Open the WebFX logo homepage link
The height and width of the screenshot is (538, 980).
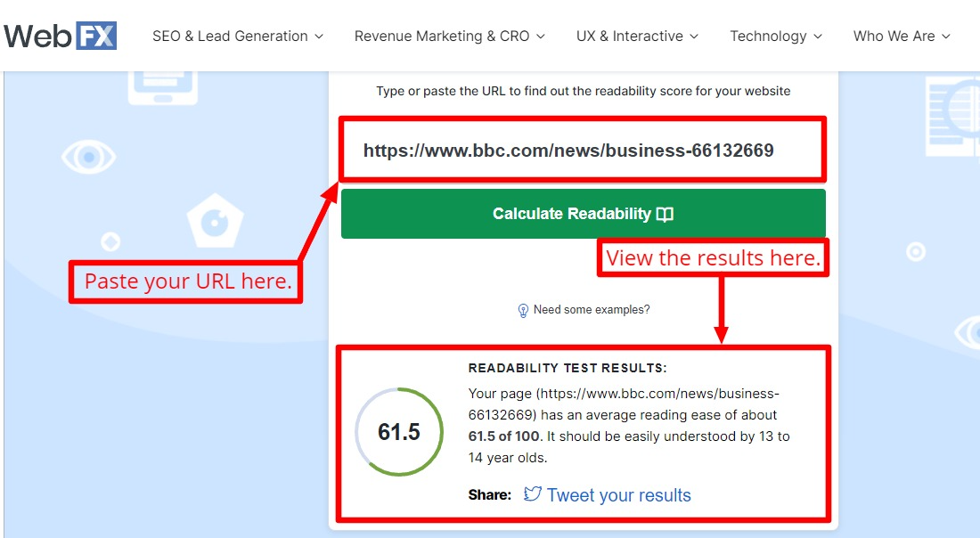[60, 36]
